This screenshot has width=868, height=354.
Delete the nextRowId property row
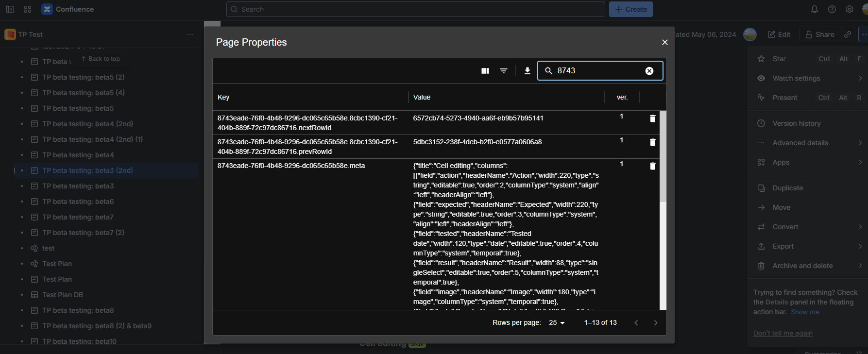[652, 118]
